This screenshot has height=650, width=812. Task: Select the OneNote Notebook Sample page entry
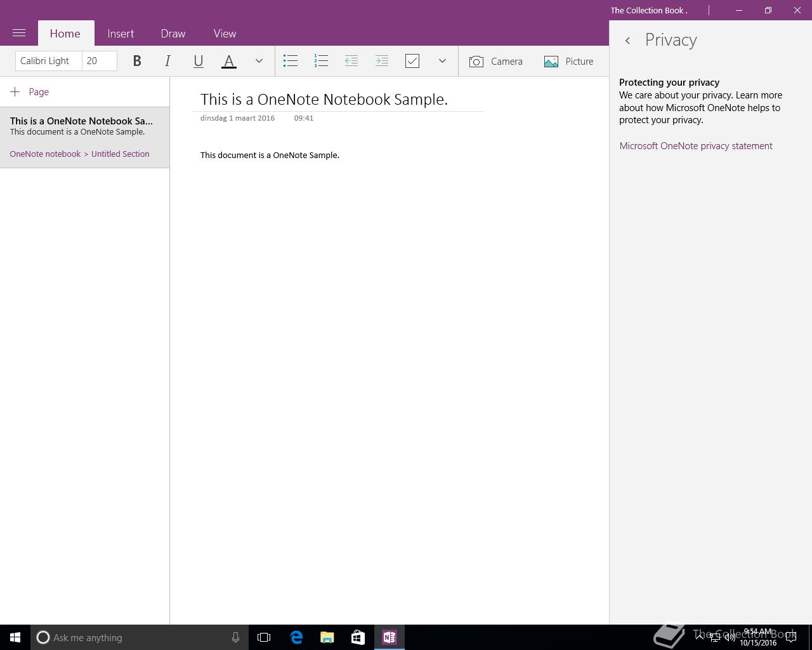point(84,137)
